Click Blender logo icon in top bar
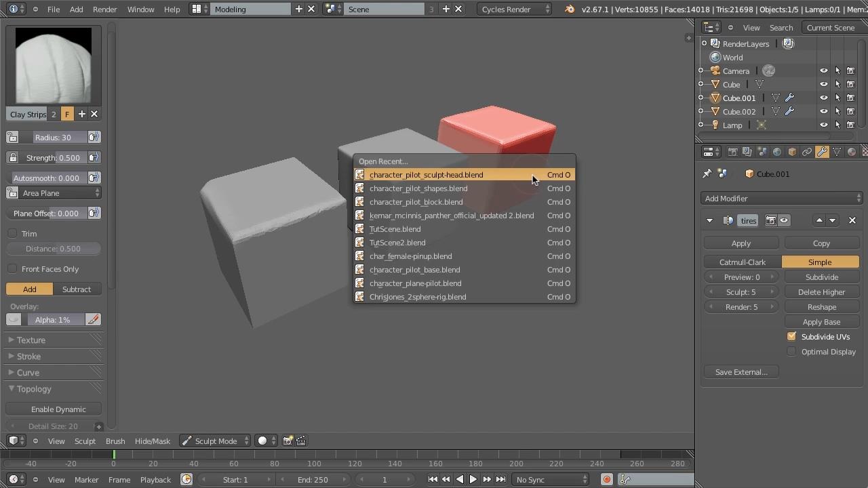The width and height of the screenshot is (868, 488). 569,9
